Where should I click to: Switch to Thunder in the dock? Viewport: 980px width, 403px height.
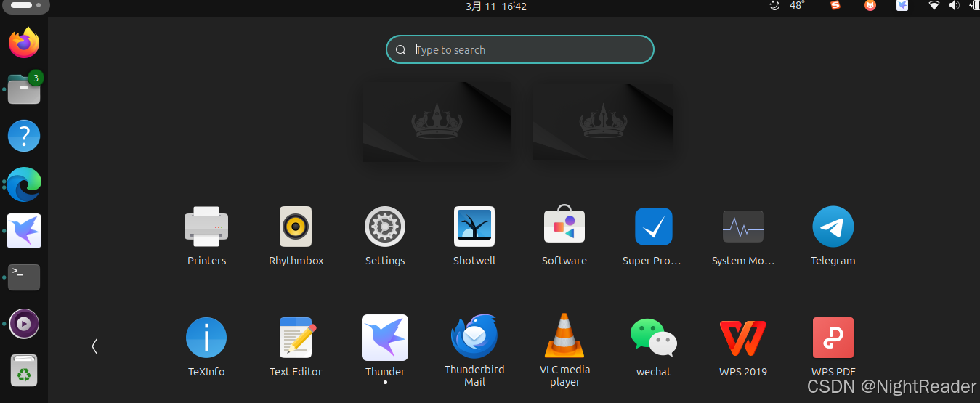(24, 231)
